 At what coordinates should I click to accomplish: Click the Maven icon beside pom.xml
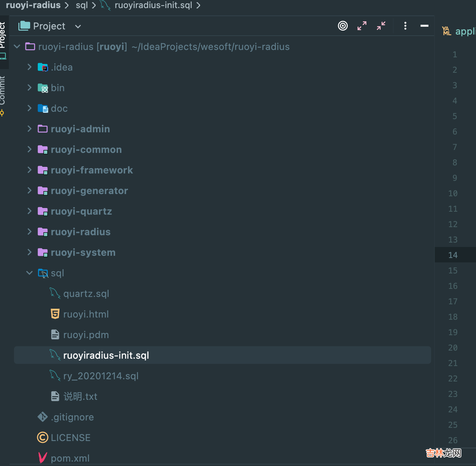(x=43, y=458)
